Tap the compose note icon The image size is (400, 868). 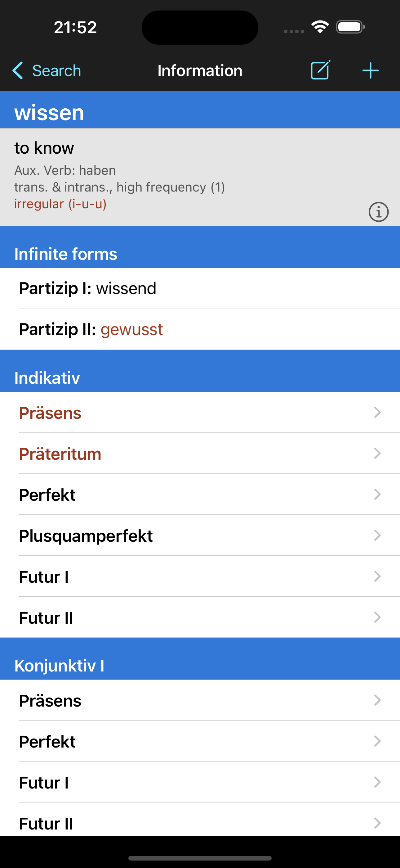click(x=320, y=70)
